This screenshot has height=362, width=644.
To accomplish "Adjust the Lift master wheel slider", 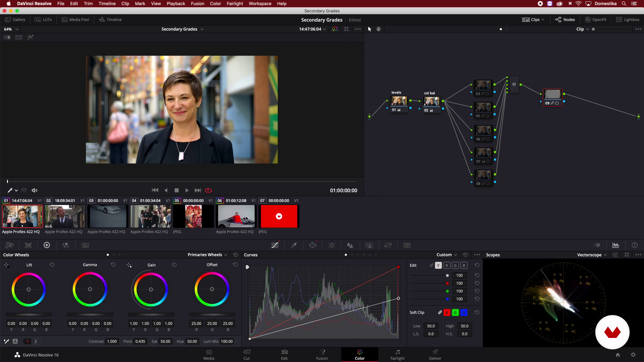I will pos(29,315).
